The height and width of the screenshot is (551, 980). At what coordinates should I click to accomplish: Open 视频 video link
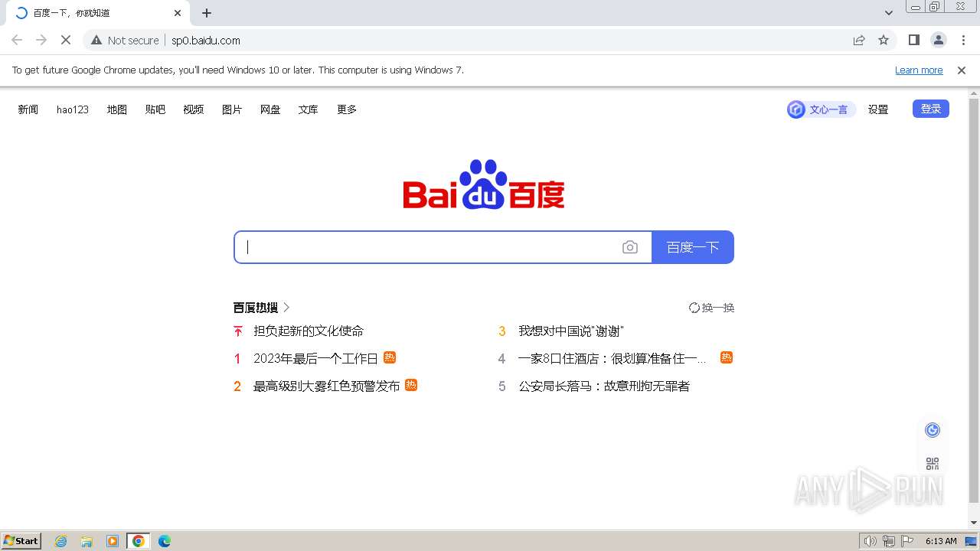(x=194, y=109)
